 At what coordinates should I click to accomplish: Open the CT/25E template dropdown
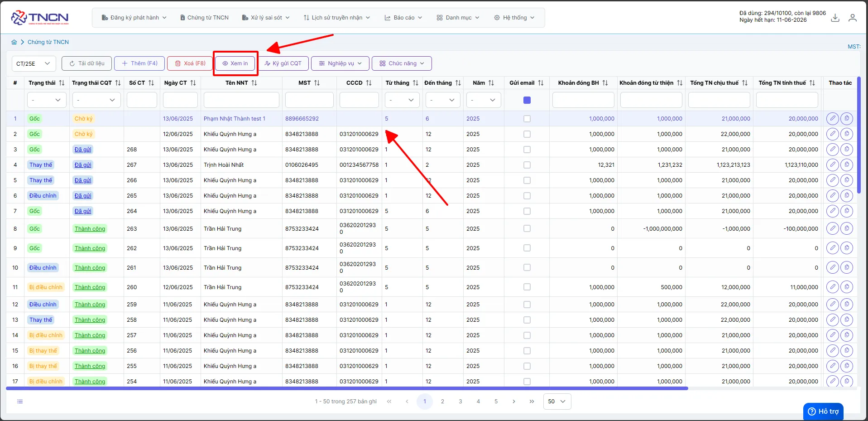[x=34, y=63]
